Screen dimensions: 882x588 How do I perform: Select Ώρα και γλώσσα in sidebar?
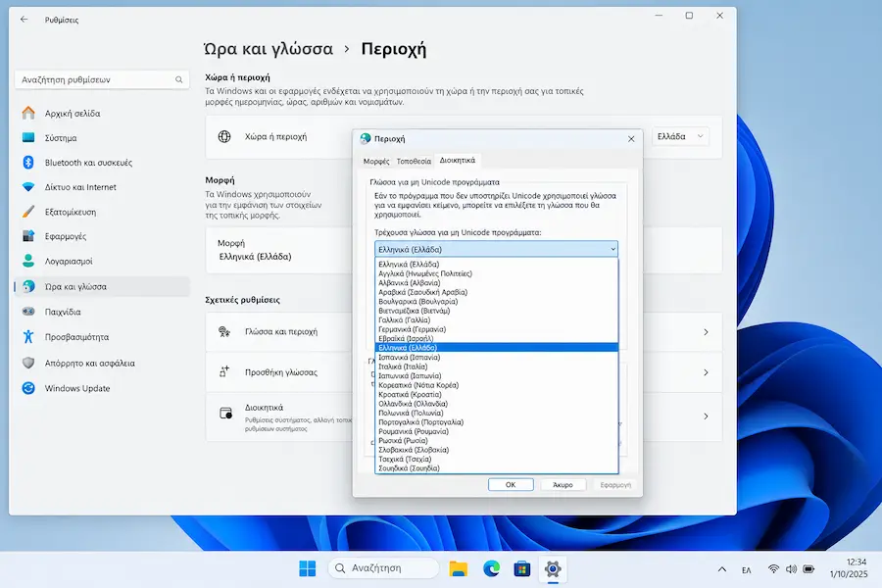[102, 286]
